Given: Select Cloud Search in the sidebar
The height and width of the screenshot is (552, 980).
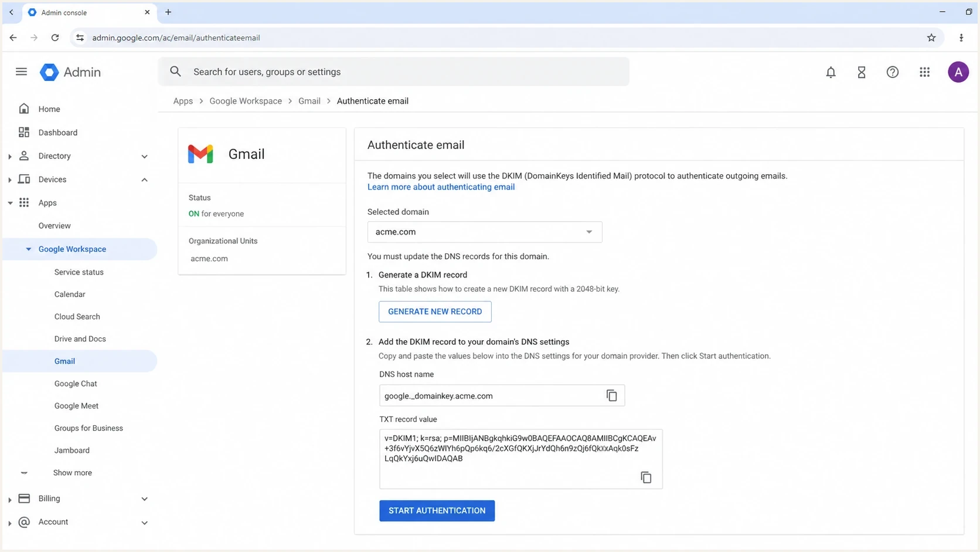Looking at the screenshot, I should click(77, 316).
